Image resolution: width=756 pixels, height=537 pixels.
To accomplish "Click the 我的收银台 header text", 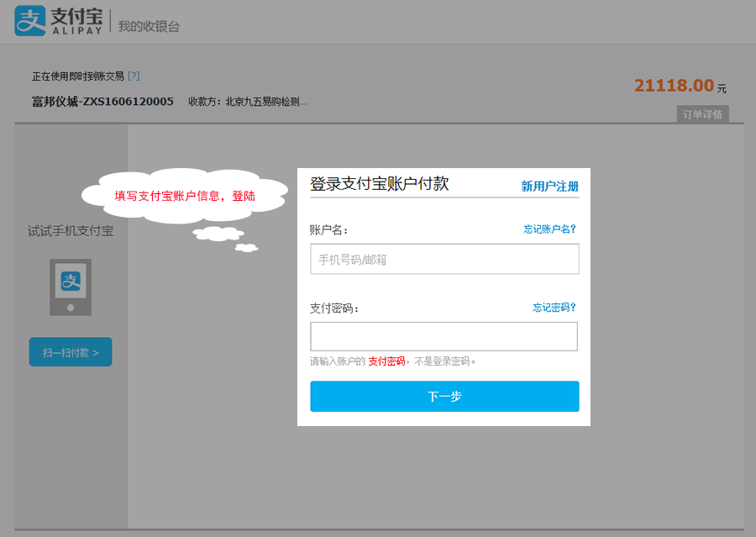I will [x=149, y=26].
